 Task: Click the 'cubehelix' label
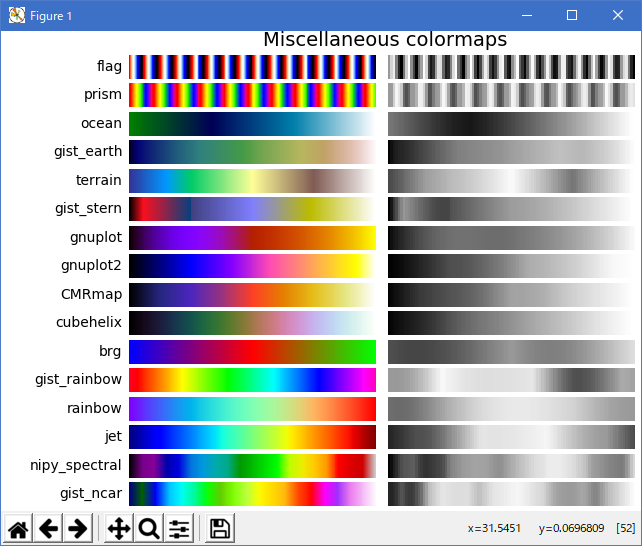coord(89,322)
